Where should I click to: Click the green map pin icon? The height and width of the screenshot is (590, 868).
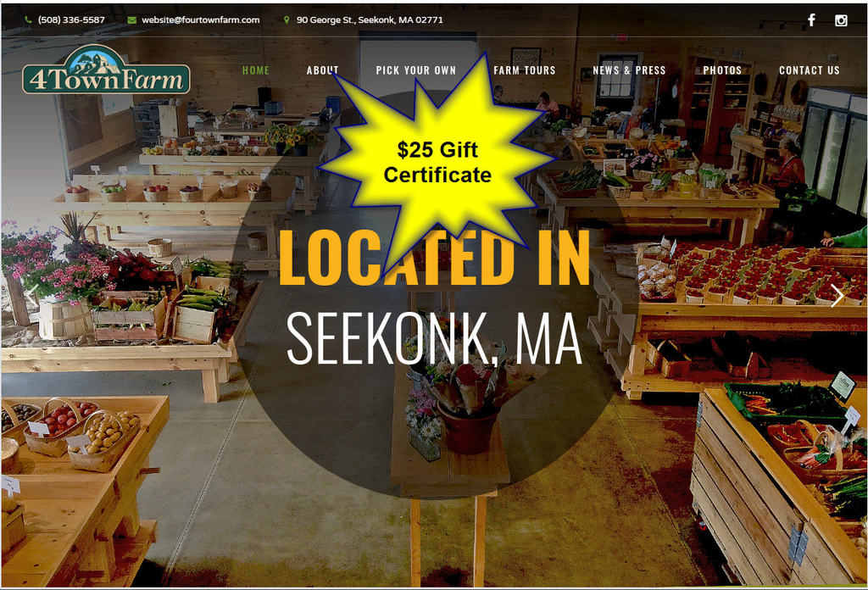click(x=287, y=20)
